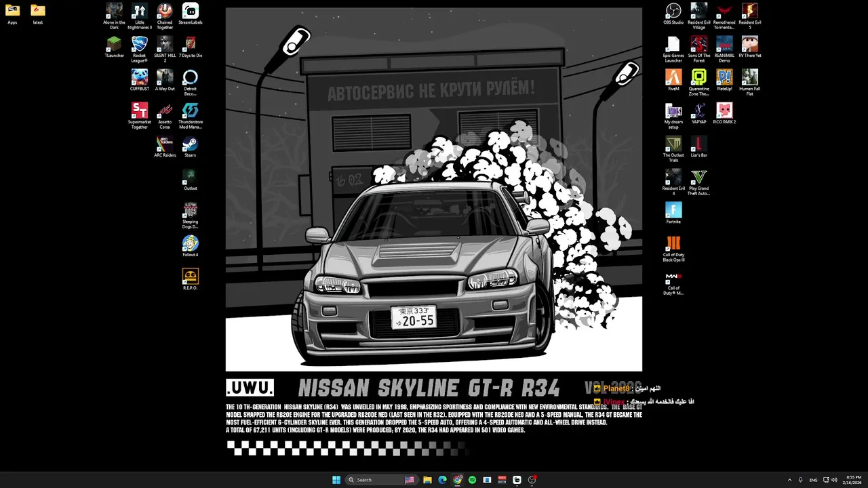Select the Chained Together game icon
The width and height of the screenshot is (868, 488).
pos(165,16)
